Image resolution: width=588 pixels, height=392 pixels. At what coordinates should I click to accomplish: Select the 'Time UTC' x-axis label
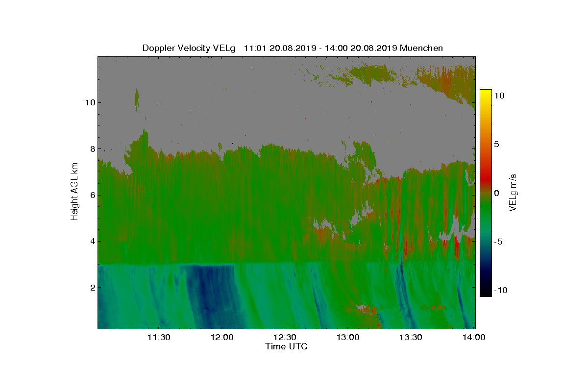coord(287,346)
